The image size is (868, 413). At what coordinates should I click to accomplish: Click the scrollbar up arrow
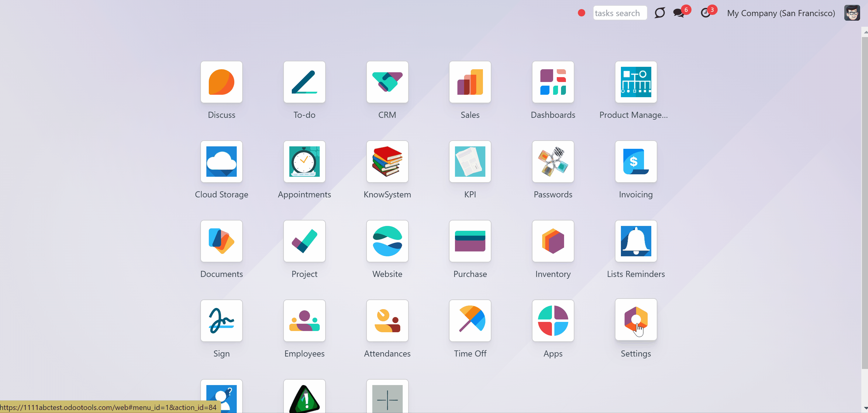pos(865,32)
